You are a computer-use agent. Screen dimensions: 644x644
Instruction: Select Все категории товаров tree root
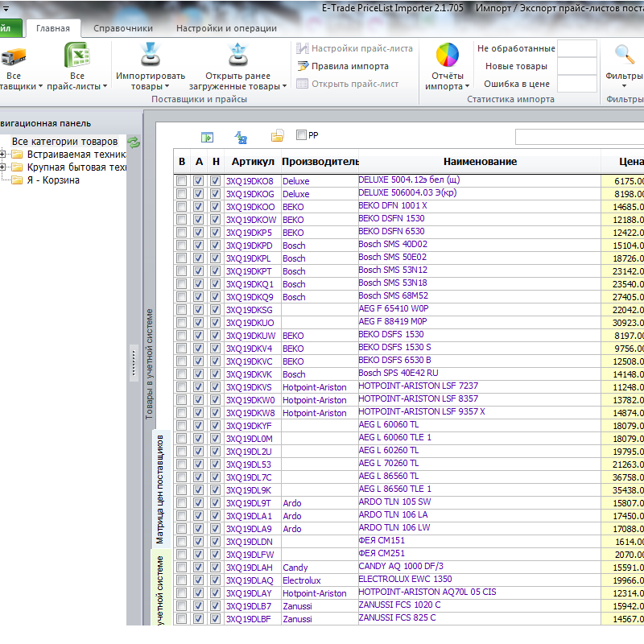tap(64, 142)
